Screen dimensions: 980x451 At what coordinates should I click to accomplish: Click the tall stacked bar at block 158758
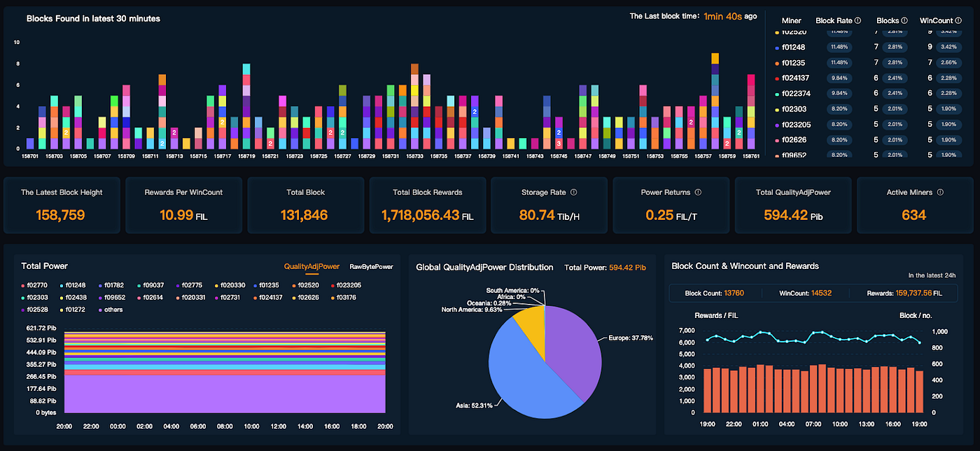click(x=715, y=101)
